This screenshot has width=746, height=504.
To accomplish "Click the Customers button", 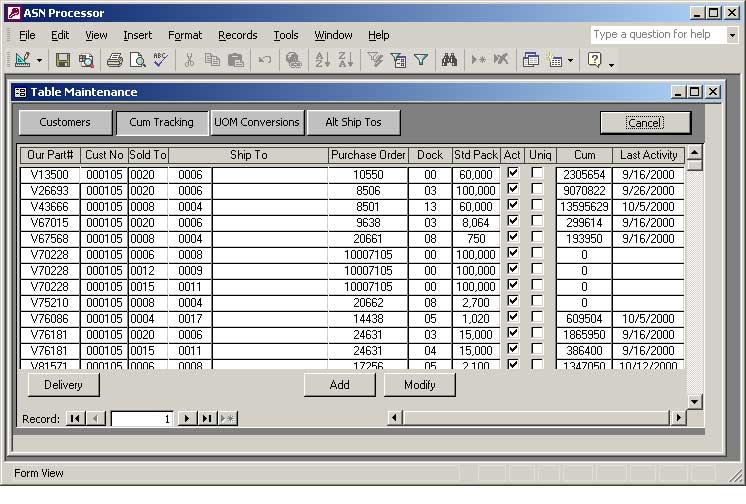I will [x=65, y=122].
